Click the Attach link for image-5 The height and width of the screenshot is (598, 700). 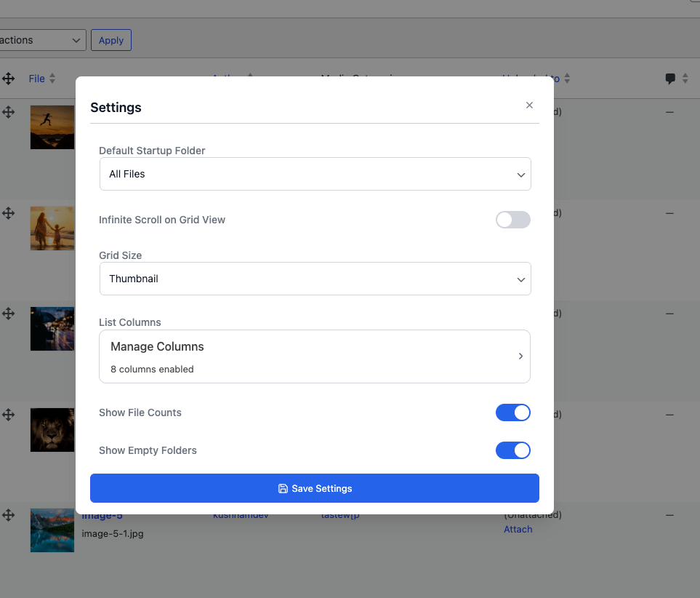pyautogui.click(x=518, y=530)
